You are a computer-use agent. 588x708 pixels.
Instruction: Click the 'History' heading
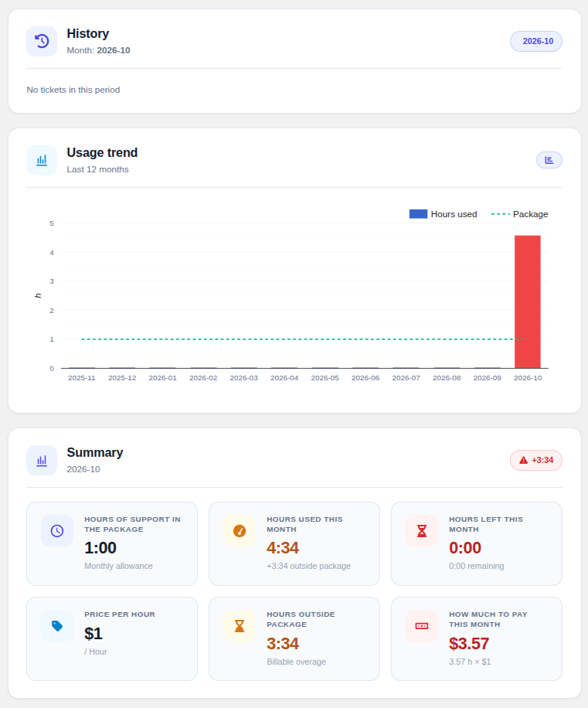coord(88,34)
